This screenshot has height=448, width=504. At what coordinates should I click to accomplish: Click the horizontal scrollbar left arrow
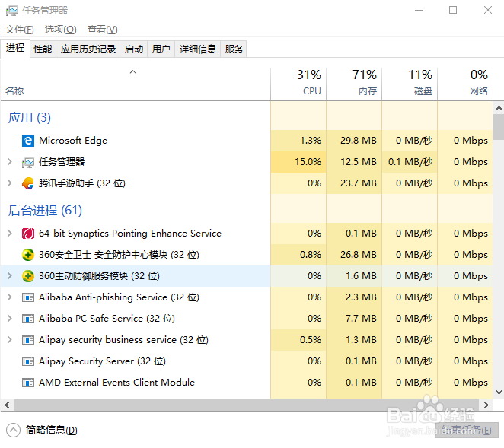[7, 405]
